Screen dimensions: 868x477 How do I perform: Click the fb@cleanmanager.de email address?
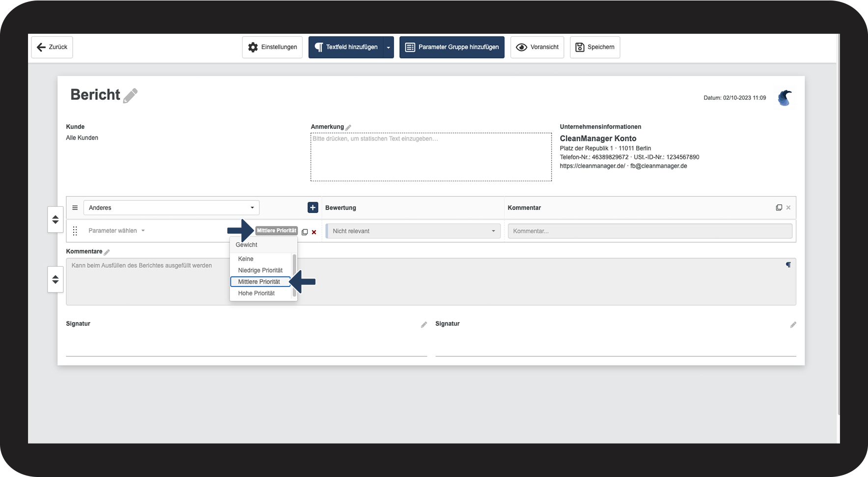tap(659, 166)
